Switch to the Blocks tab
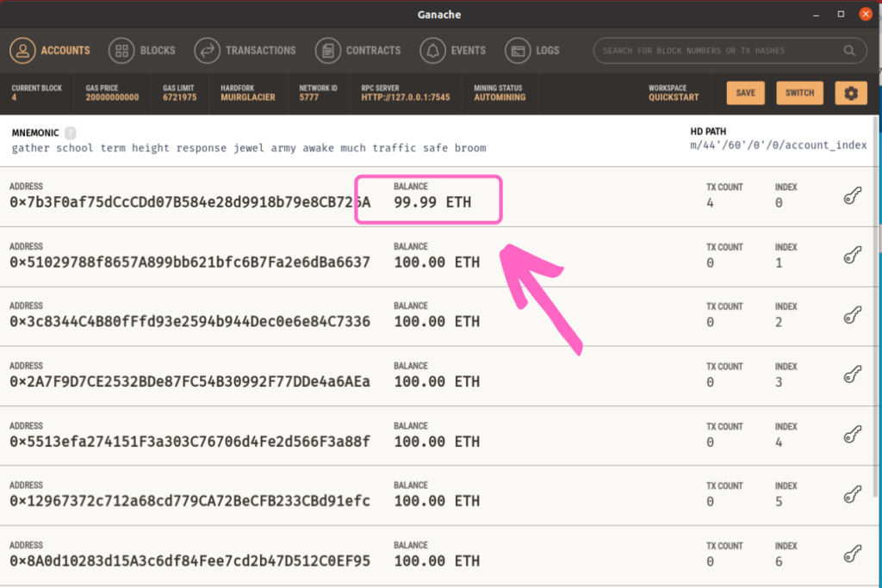Viewport: 882px width, 588px height. 142,51
